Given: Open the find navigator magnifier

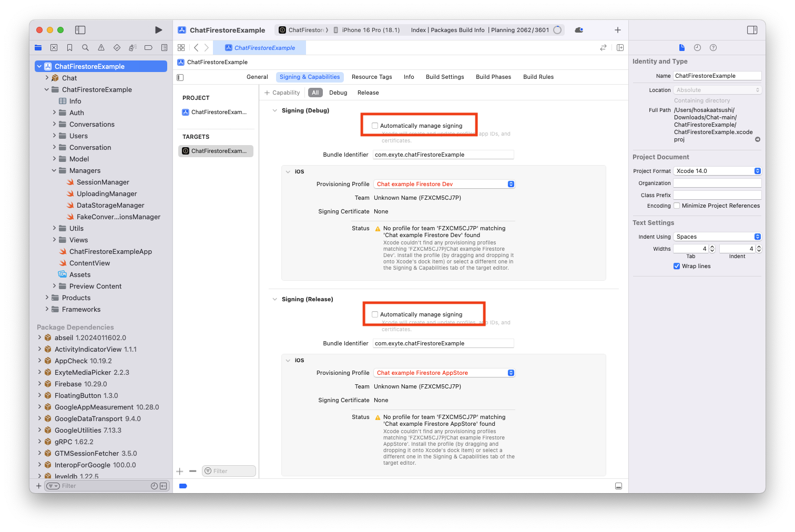Looking at the screenshot, I should coord(85,48).
